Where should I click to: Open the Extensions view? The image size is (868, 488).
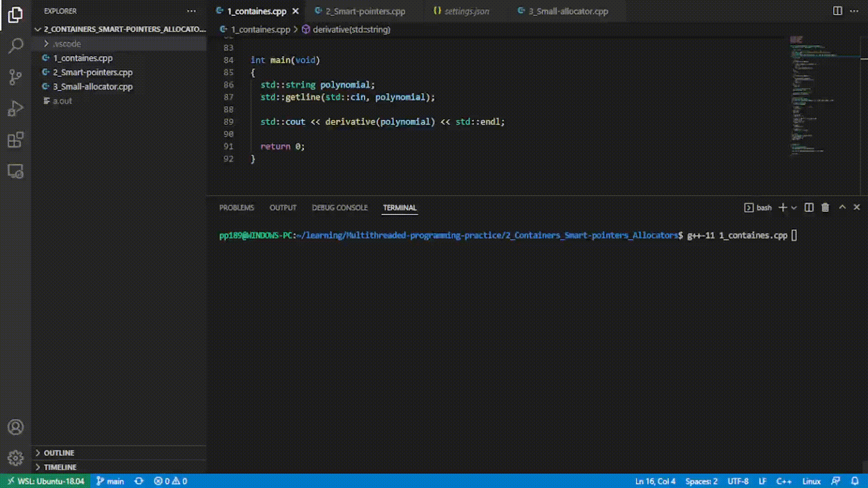click(x=15, y=140)
